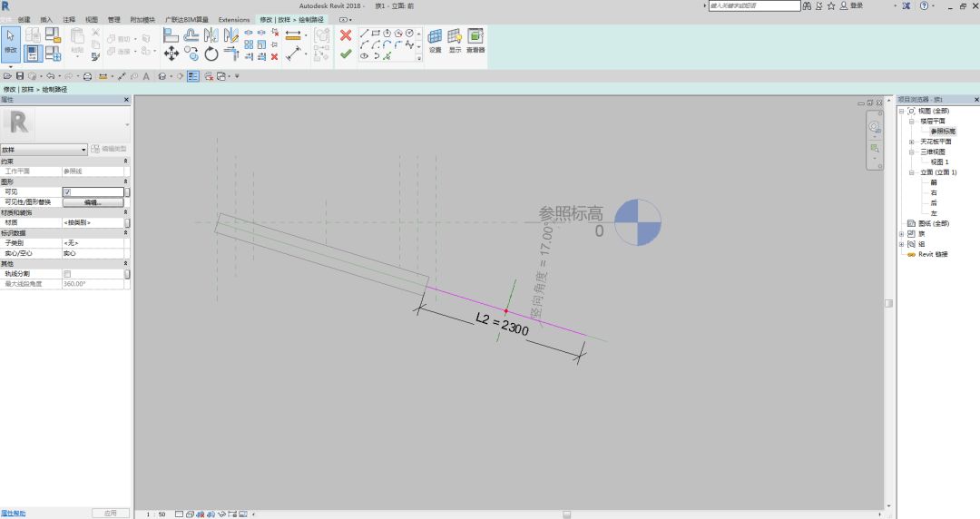This screenshot has height=519, width=980.
Task: Open 视图 1 under 三维视图
Action: click(x=939, y=162)
